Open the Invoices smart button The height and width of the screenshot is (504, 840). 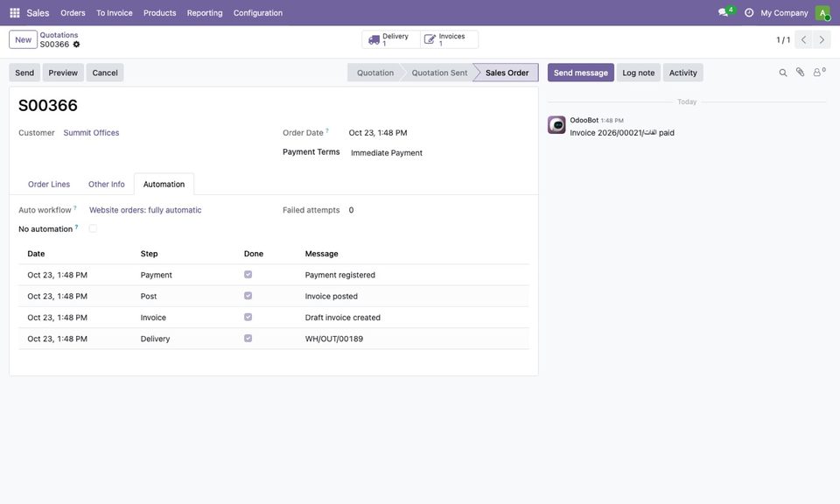click(449, 39)
